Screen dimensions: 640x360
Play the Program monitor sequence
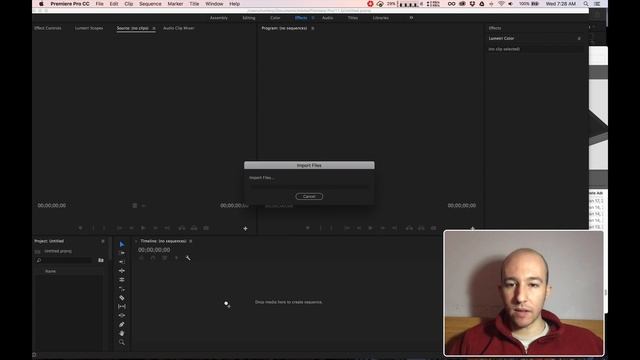[x=370, y=228]
